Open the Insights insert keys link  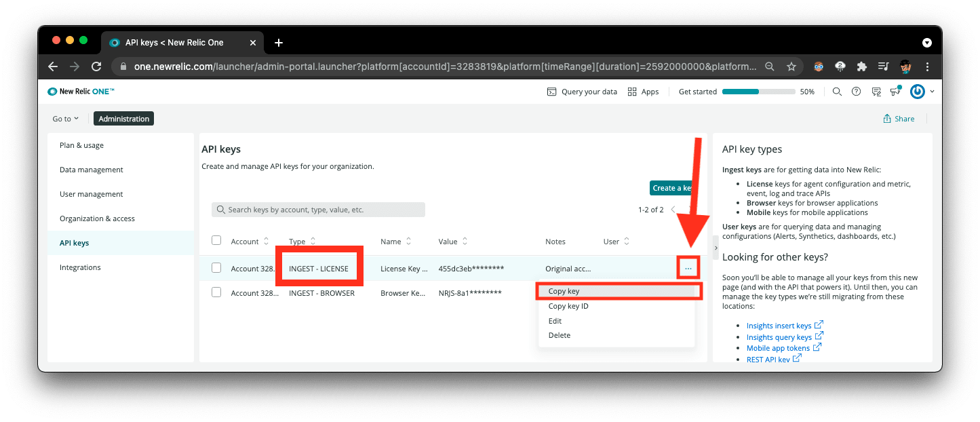pyautogui.click(x=779, y=326)
